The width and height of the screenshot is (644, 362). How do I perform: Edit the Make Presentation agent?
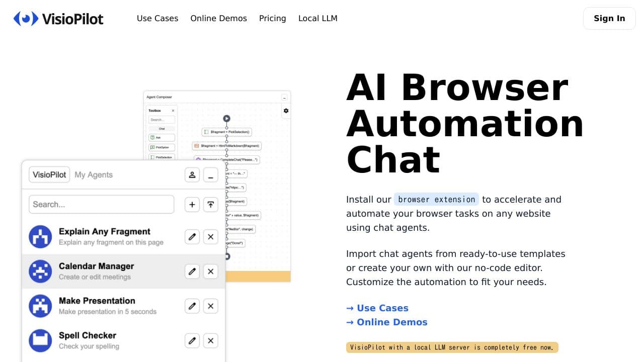pos(192,306)
